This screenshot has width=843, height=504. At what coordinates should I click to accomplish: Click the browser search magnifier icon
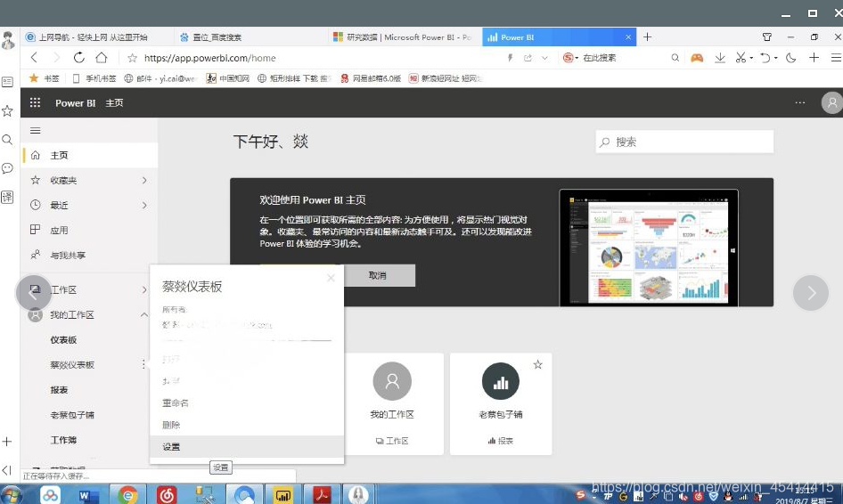675,58
